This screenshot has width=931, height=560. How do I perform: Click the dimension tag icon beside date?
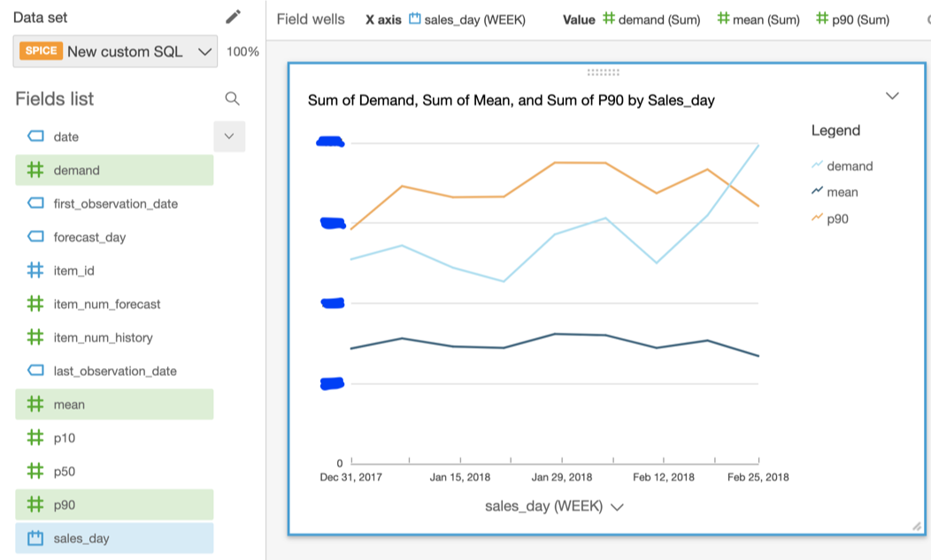tap(35, 136)
